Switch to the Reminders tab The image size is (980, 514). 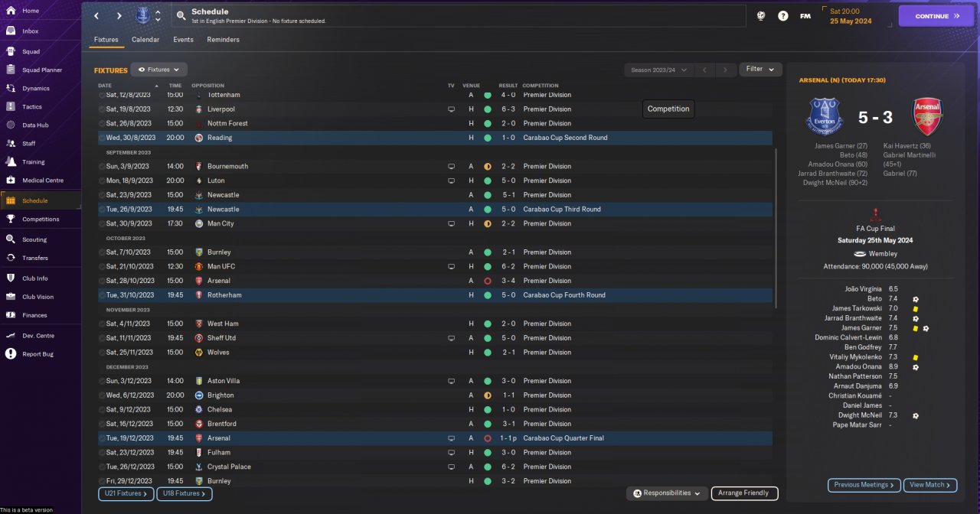pyautogui.click(x=223, y=40)
